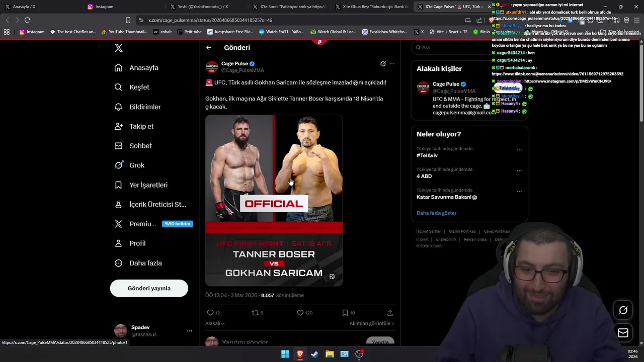The width and height of the screenshot is (644, 362).
Task: Open account menu next to Spadev
Action: tap(189, 331)
